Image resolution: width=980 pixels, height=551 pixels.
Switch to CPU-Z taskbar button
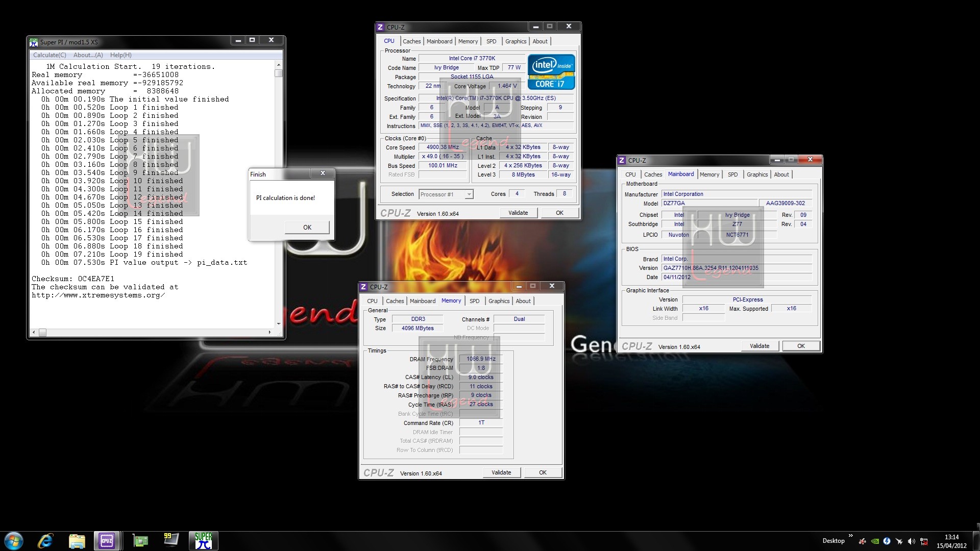pyautogui.click(x=107, y=541)
